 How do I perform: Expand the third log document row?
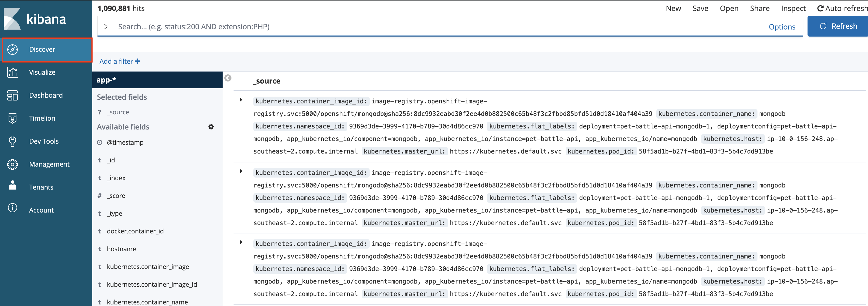point(241,243)
